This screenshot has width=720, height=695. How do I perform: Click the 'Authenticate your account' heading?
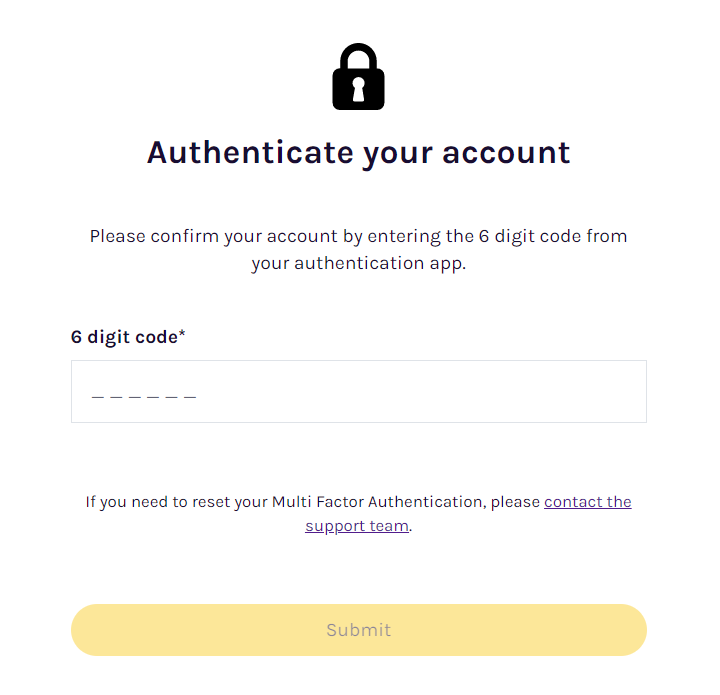click(x=359, y=153)
